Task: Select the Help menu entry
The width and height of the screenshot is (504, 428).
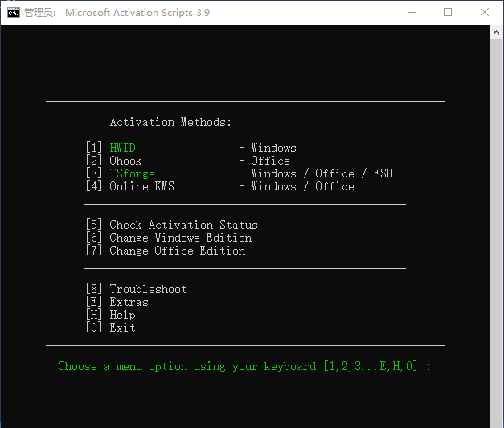Action: point(122,315)
